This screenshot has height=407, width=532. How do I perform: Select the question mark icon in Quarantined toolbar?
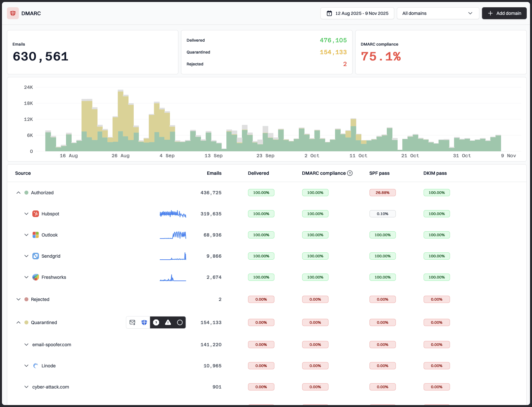156,322
